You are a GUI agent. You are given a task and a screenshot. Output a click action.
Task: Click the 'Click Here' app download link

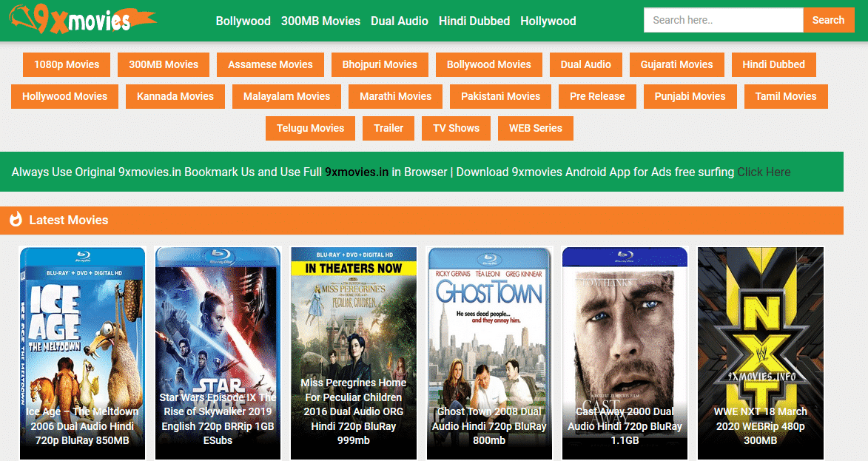[764, 172]
